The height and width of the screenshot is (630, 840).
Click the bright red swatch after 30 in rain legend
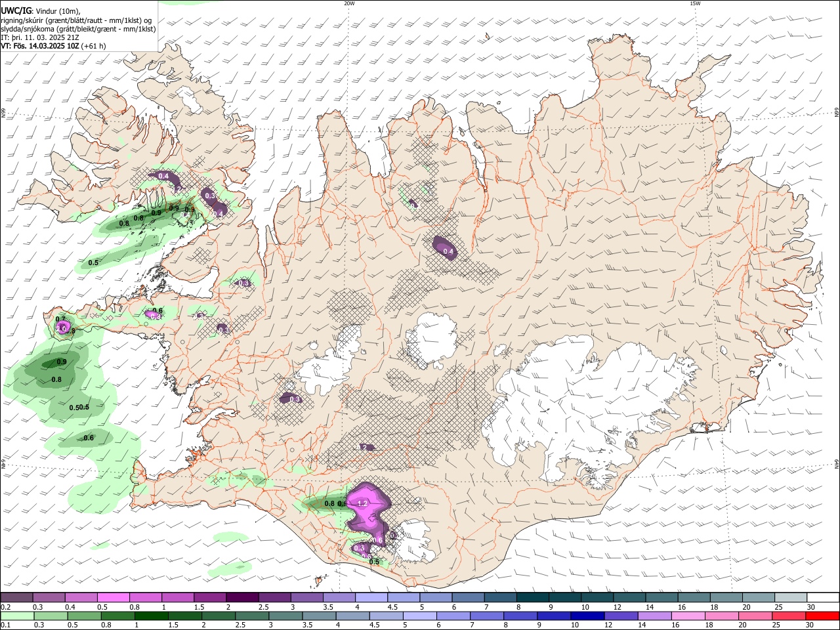tap(822, 616)
